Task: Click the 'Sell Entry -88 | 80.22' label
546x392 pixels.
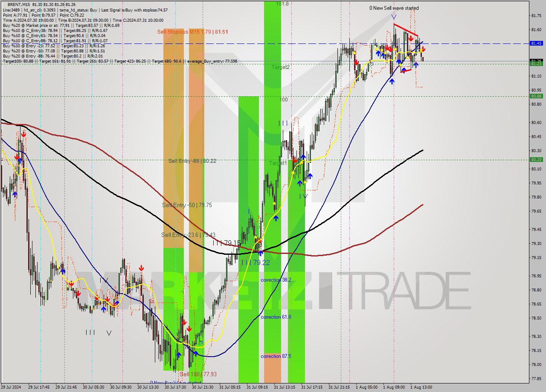Action: coord(192,161)
